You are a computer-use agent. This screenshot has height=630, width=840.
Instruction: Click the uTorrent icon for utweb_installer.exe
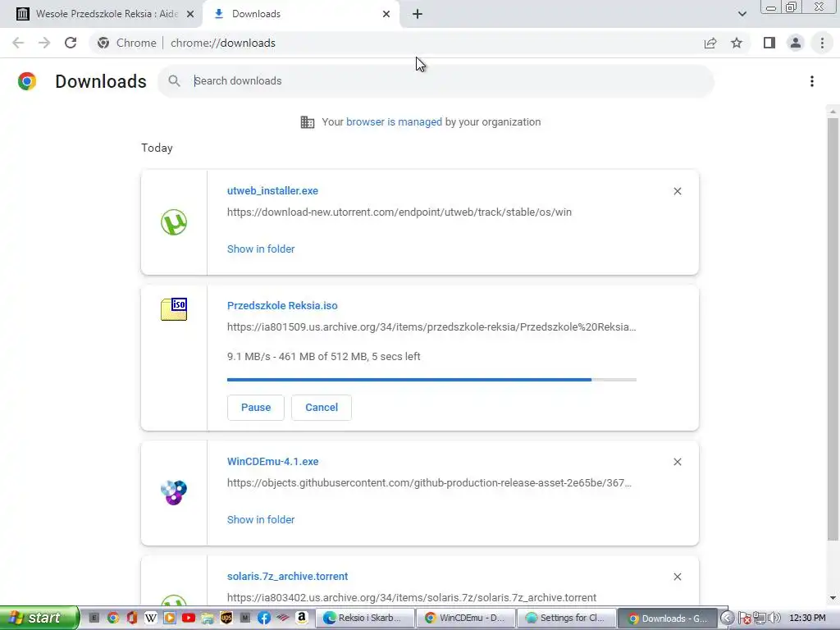[x=174, y=221]
